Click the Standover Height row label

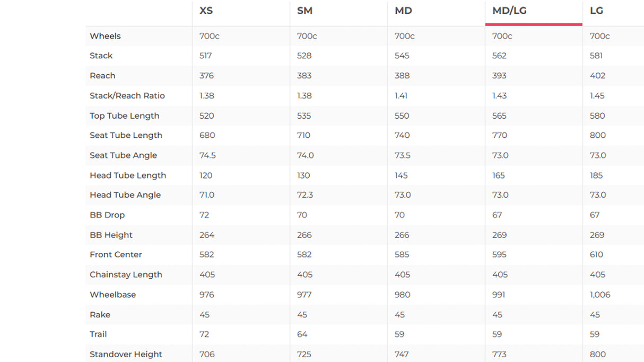pos(126,354)
